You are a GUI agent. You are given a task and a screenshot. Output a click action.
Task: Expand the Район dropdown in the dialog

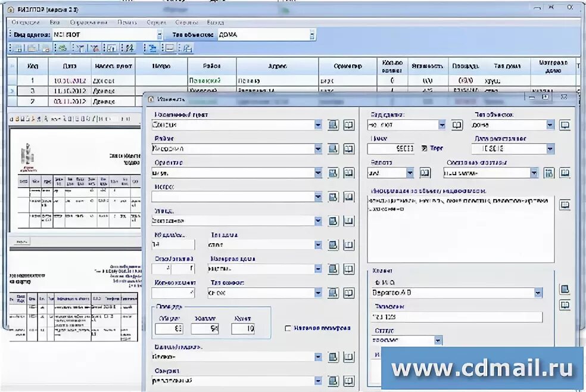coord(317,149)
